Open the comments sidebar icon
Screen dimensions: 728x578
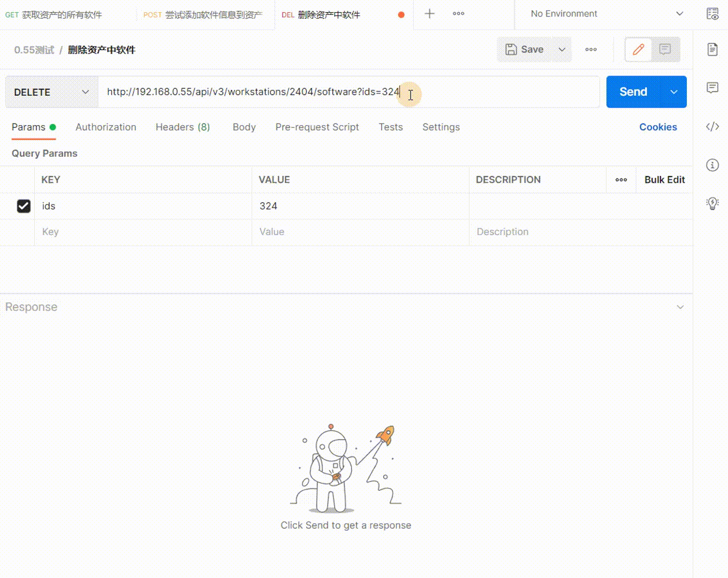point(712,88)
